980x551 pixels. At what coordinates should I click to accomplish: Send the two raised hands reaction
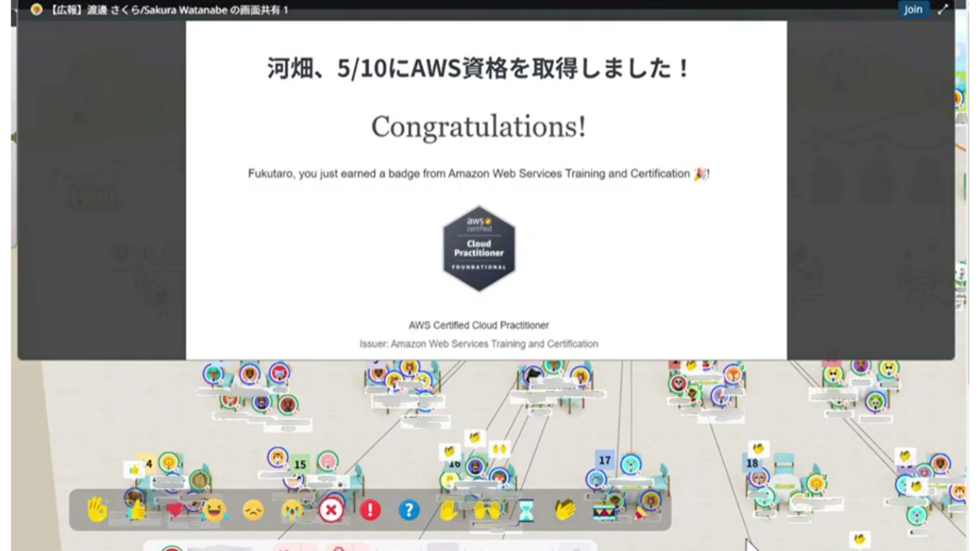coord(487,510)
